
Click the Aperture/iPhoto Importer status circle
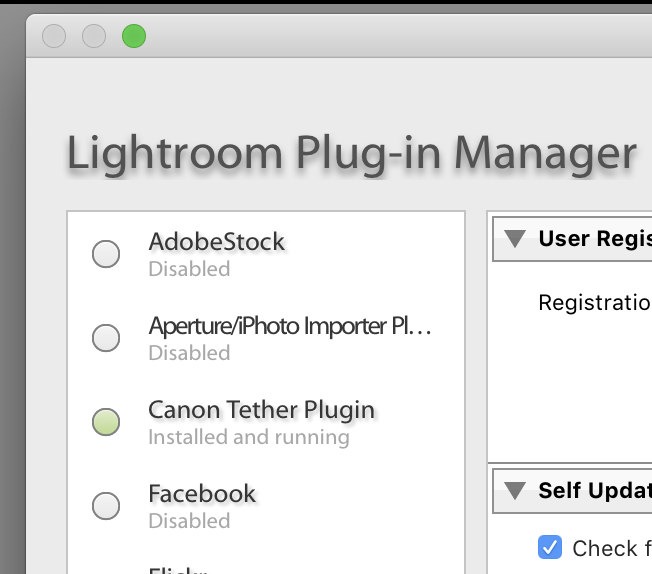click(x=106, y=338)
